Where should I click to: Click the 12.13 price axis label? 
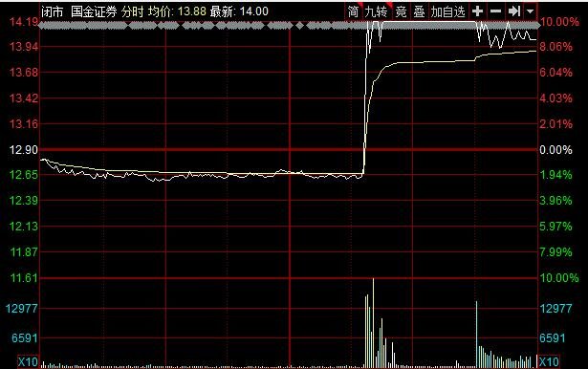(x=24, y=227)
